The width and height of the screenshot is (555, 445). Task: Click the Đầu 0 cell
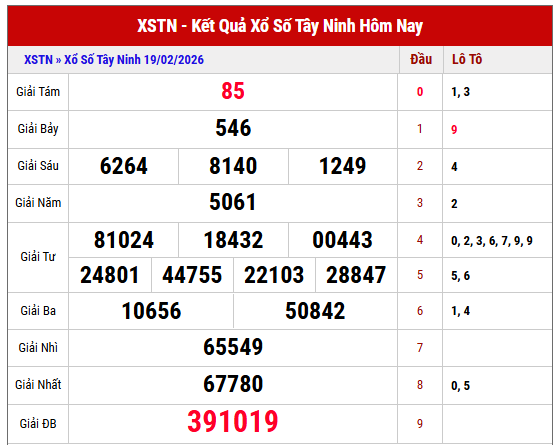[420, 92]
